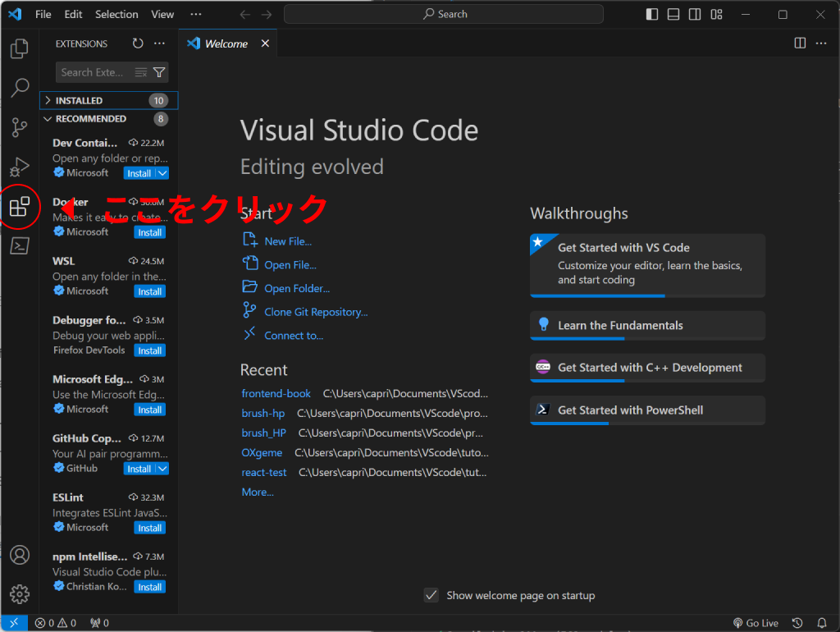840x632 pixels.
Task: Open the View menu
Action: [162, 15]
